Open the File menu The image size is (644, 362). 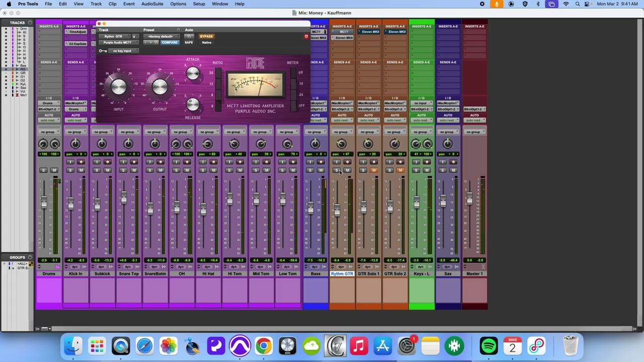pyautogui.click(x=48, y=4)
